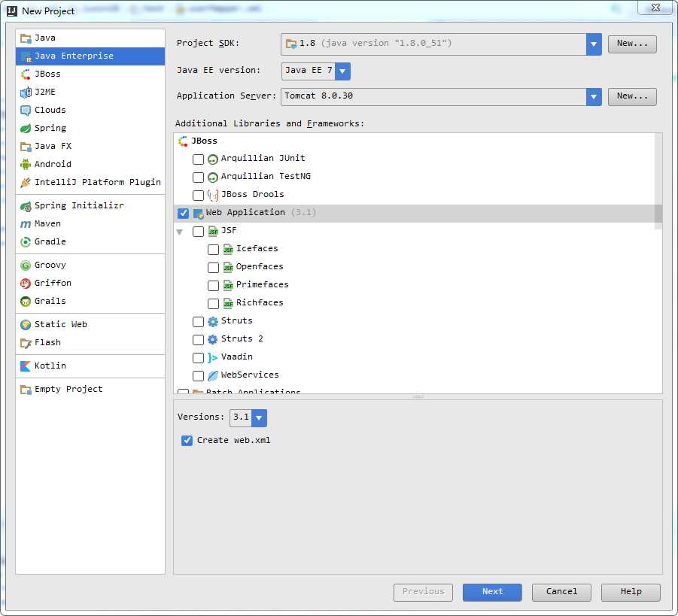The image size is (678, 616).
Task: Click the IntelliJ Platform Plugin icon
Action: (x=26, y=183)
